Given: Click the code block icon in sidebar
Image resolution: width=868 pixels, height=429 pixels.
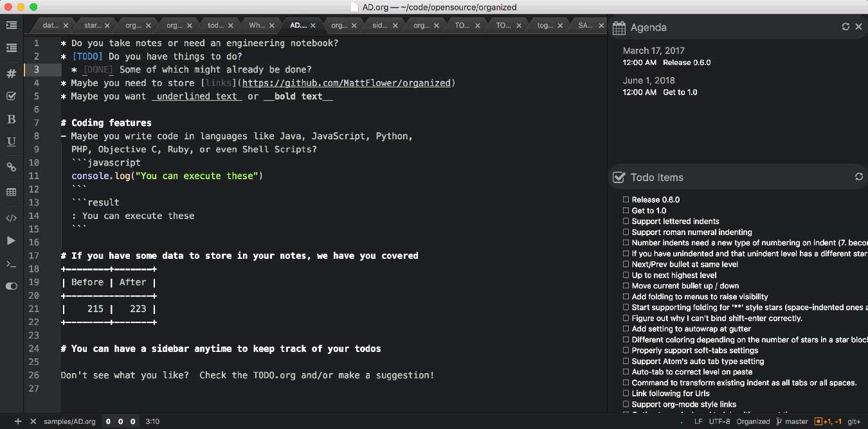Looking at the screenshot, I should click(x=11, y=218).
